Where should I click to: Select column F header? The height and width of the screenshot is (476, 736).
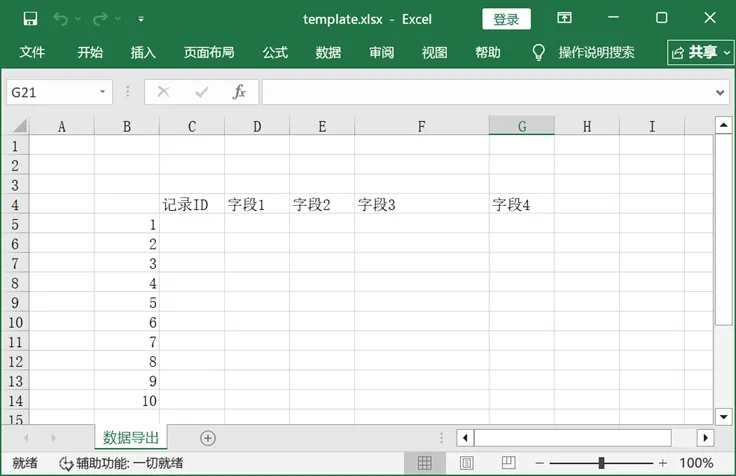click(x=422, y=126)
